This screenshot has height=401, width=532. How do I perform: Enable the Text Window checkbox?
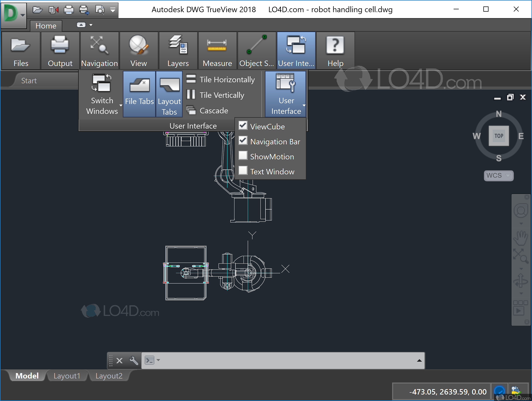243,170
